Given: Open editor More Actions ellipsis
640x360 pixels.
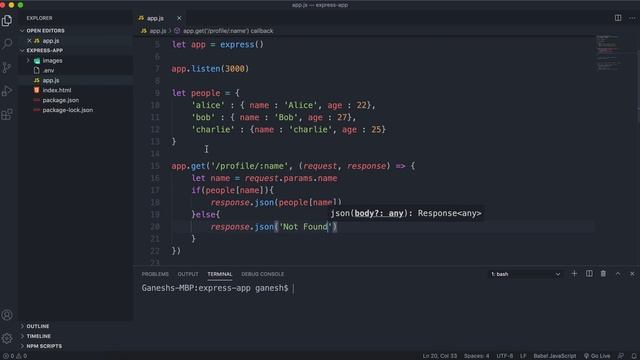Looking at the screenshot, I should tap(632, 18).
